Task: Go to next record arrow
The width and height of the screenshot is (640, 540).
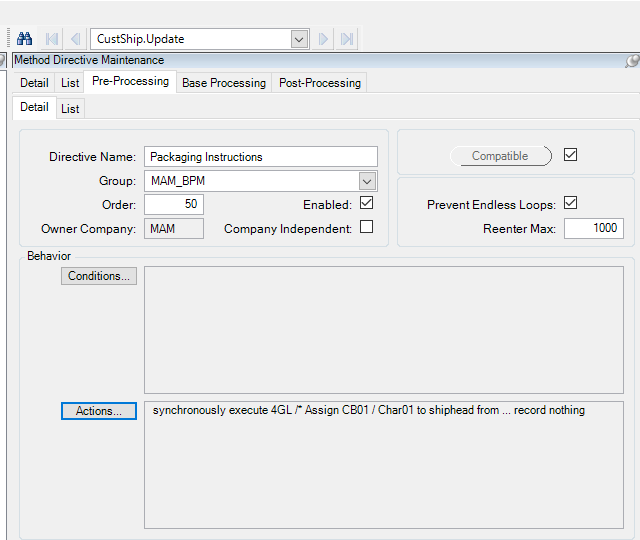Action: (x=323, y=39)
